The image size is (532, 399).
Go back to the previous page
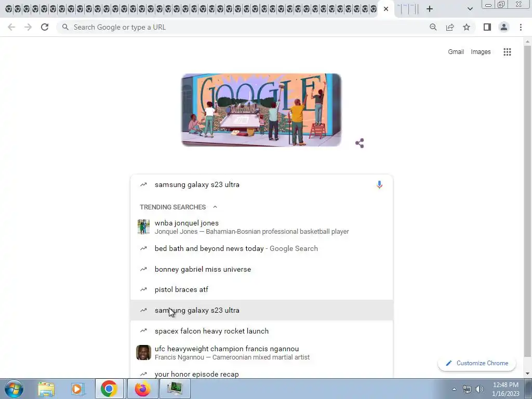(x=11, y=27)
